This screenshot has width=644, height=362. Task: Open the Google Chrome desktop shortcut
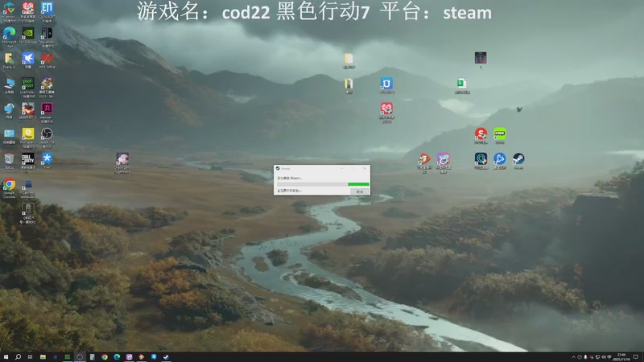[x=9, y=184]
